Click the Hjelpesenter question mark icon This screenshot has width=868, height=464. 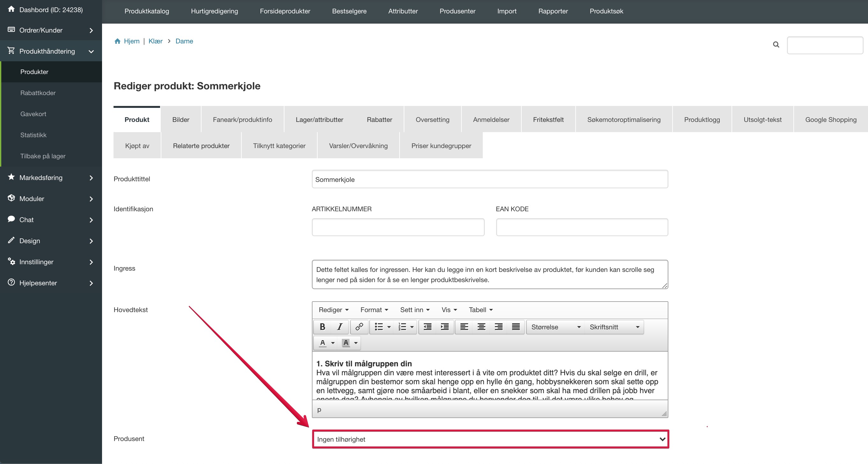coord(11,283)
